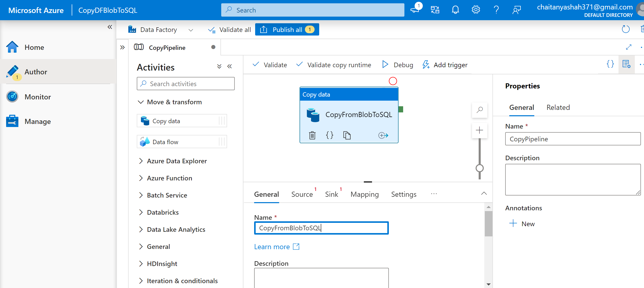Open Azure announcements megaphone icon
The width and height of the screenshot is (644, 288).
coord(415,10)
